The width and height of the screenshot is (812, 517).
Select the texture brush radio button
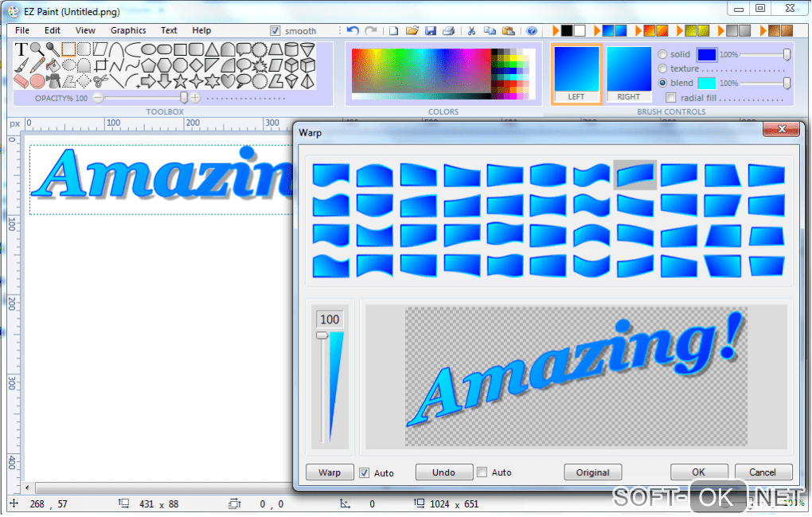coord(662,69)
